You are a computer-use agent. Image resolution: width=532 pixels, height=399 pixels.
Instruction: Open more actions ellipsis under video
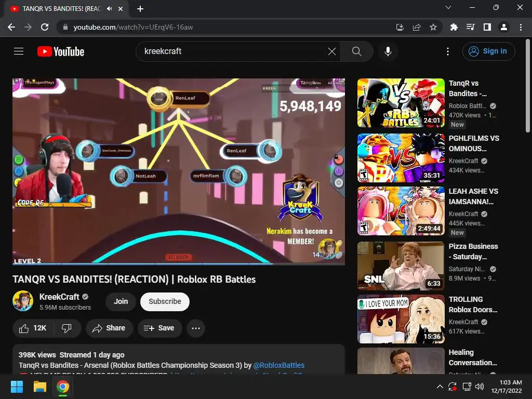(196, 328)
